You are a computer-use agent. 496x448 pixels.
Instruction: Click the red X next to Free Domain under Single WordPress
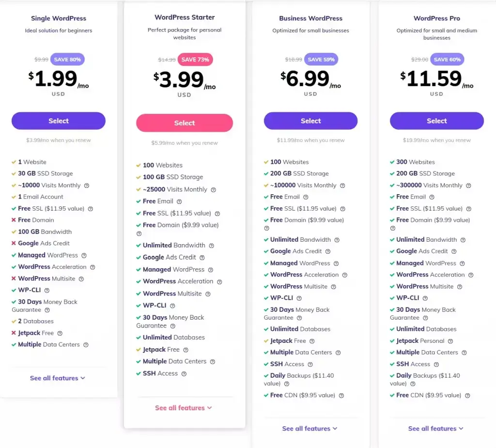[x=13, y=220]
